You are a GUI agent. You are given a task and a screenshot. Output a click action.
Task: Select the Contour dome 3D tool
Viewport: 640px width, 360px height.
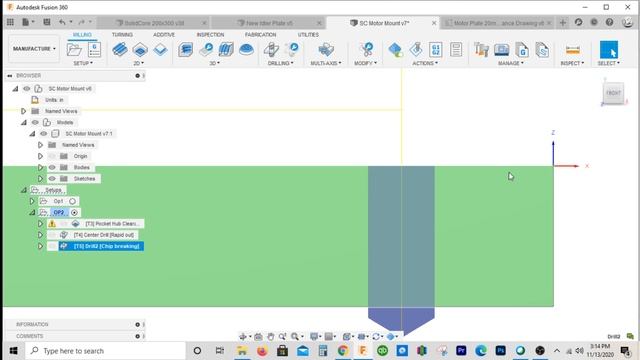[x=246, y=50]
